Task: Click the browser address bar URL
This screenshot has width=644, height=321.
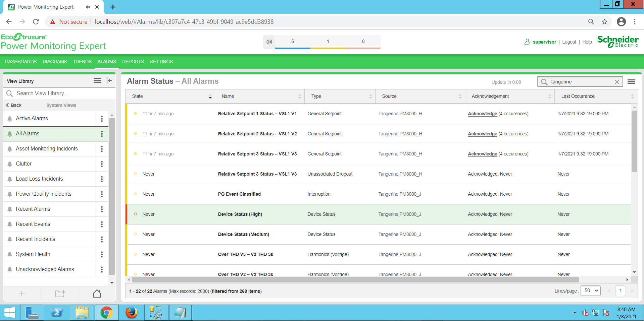Action: (184, 22)
